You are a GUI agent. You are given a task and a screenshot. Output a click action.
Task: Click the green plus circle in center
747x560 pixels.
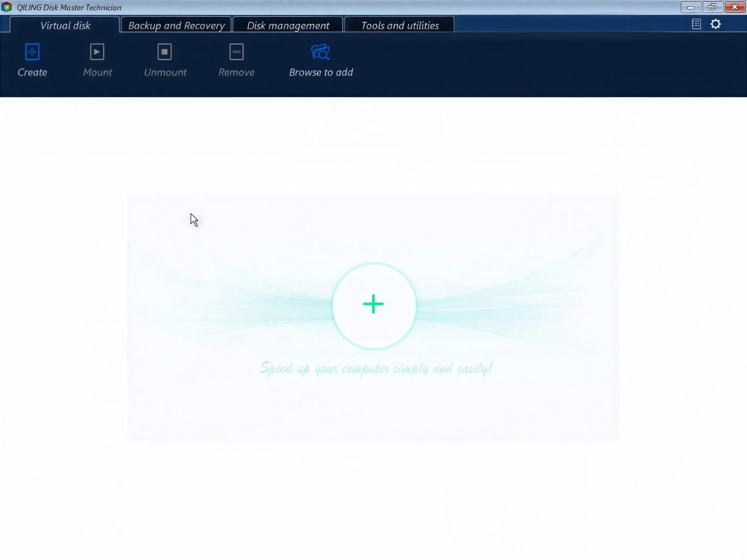click(x=373, y=306)
